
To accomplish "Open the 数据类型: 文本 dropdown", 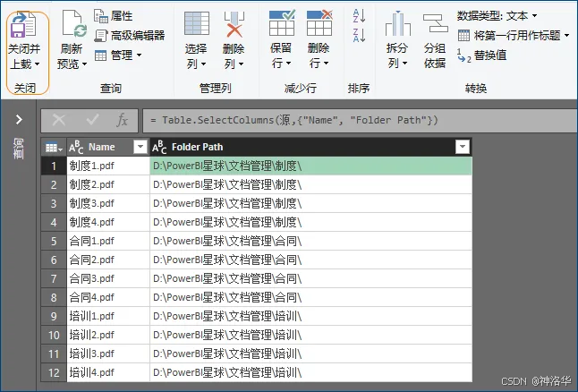I will click(497, 16).
